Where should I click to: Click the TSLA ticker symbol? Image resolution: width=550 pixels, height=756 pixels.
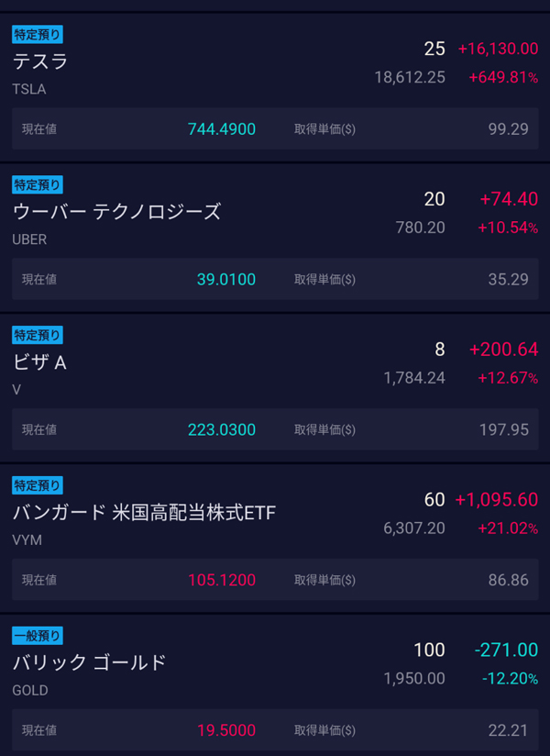29,89
